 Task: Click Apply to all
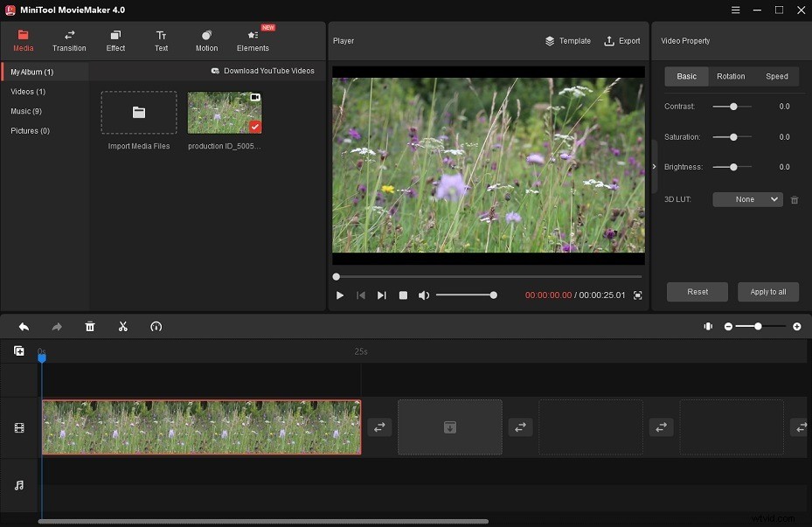[x=767, y=291]
